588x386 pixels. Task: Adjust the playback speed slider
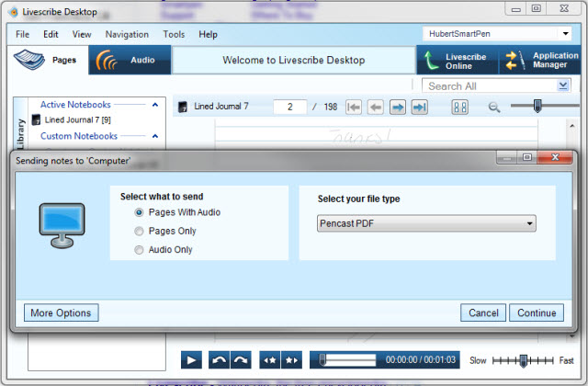coord(524,360)
